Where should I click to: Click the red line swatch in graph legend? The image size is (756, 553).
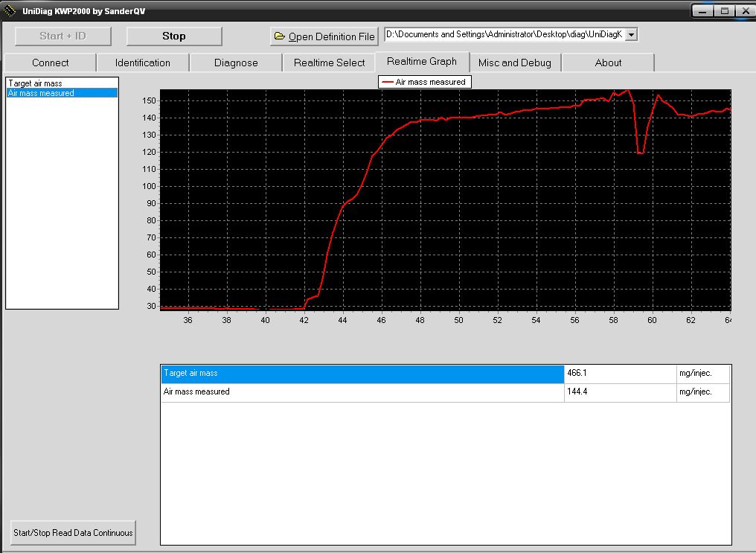[387, 82]
